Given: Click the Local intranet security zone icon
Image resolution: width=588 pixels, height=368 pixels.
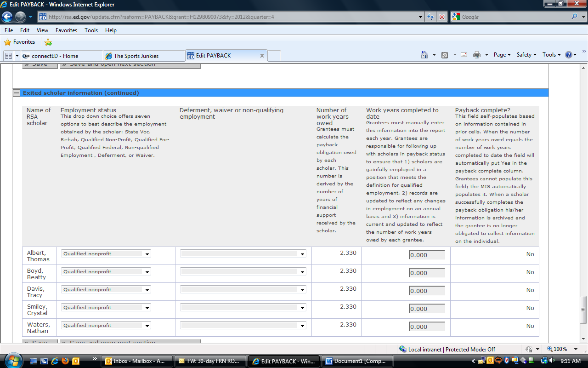Looking at the screenshot, I should (403, 349).
